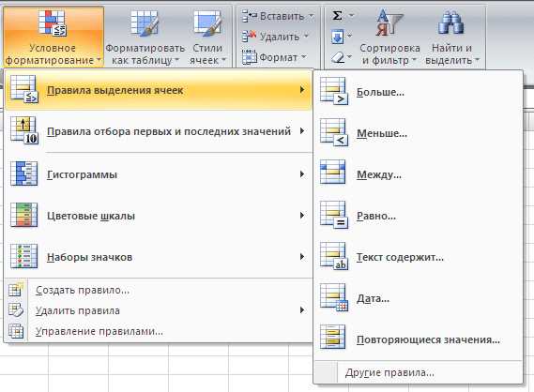The width and height of the screenshot is (534, 392).
Task: Click the Формат cells icon
Action: pyautogui.click(x=250, y=57)
